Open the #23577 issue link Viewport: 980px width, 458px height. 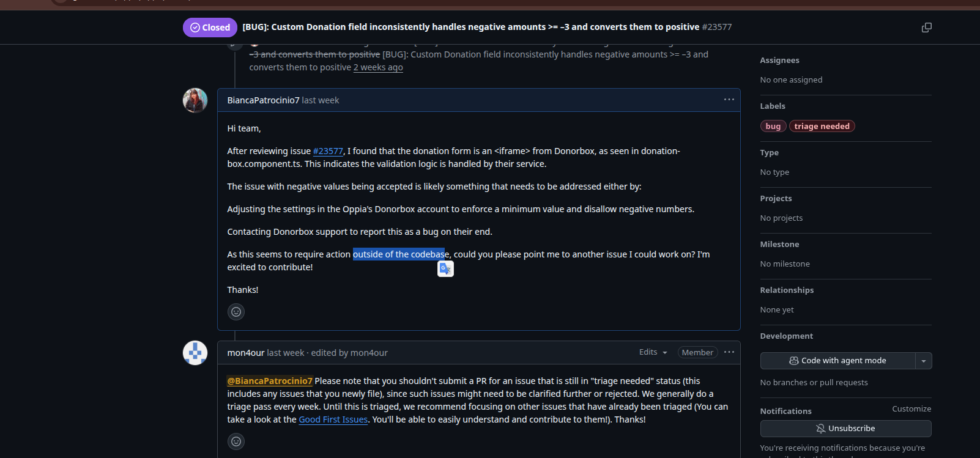pyautogui.click(x=328, y=151)
